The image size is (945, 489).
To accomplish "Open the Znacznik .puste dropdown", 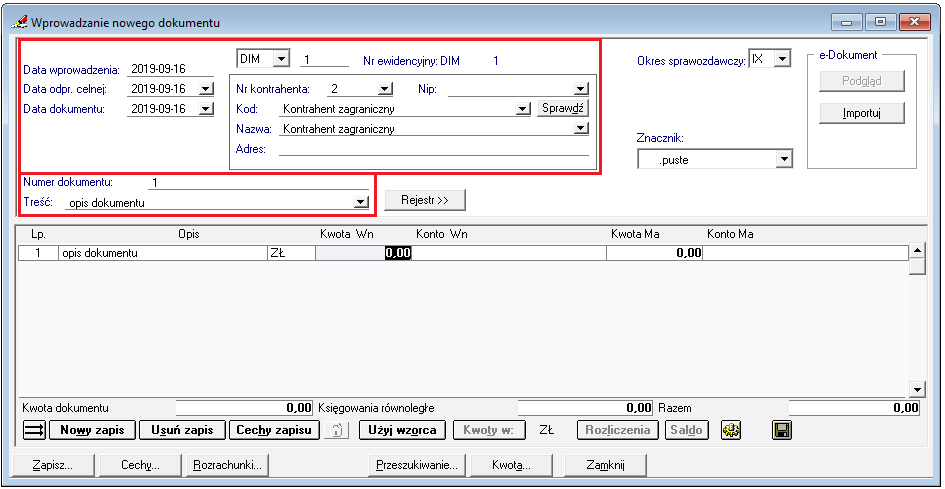I will click(x=783, y=159).
